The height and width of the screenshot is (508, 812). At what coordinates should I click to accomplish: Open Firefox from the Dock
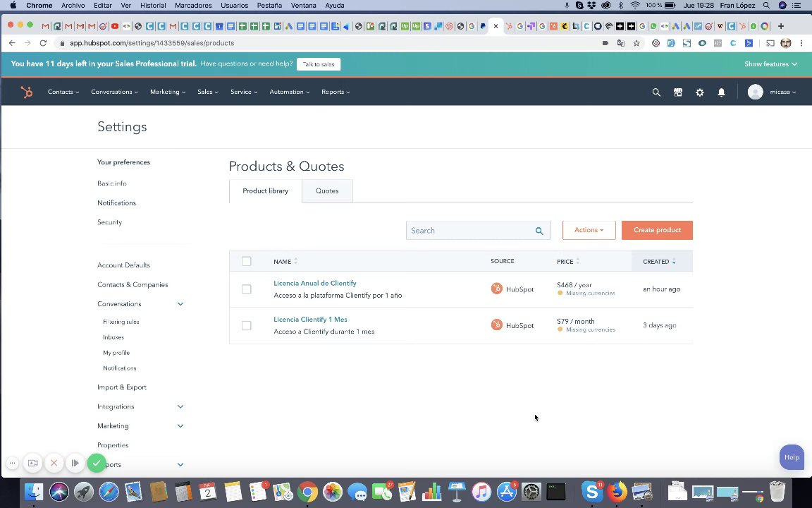616,491
